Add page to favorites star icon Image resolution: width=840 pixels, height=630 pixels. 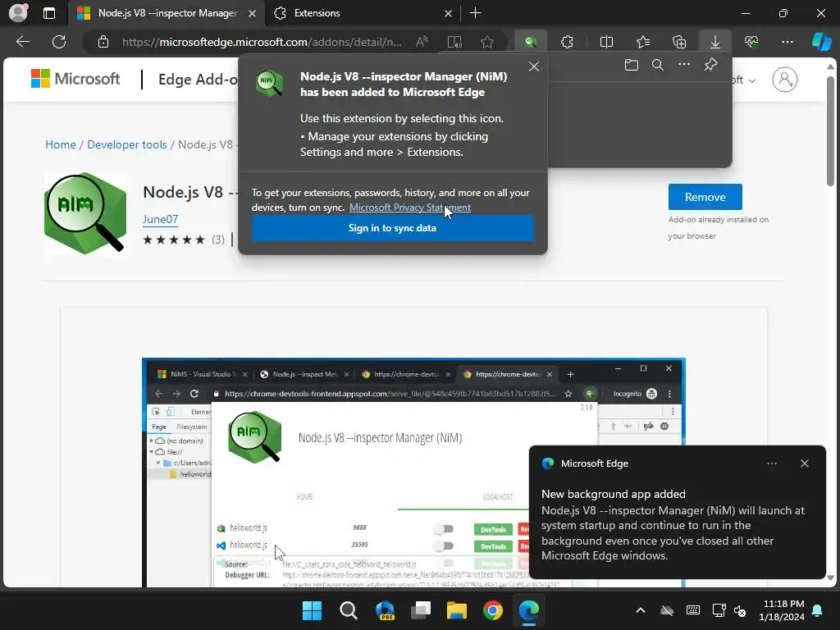coord(487,42)
